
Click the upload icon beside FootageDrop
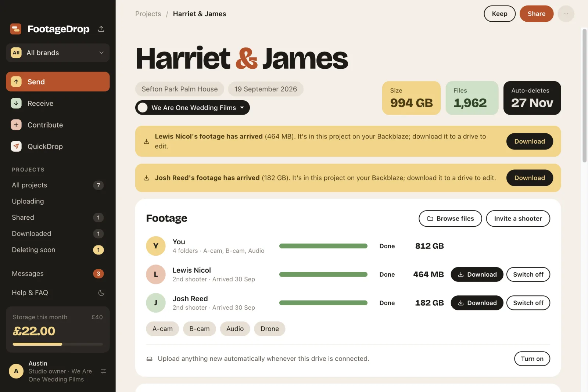coord(101,29)
